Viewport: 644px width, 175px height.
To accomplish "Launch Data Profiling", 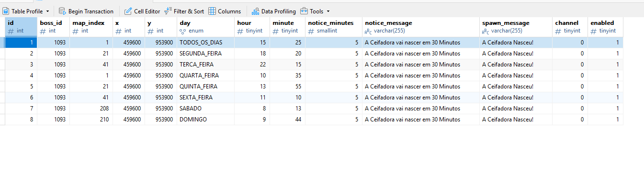I will 274,11.
